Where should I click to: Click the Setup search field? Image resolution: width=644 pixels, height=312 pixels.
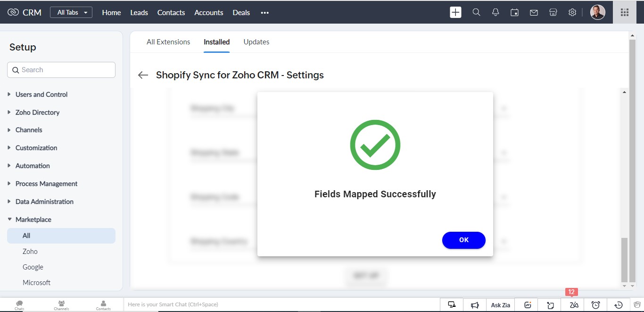(61, 70)
